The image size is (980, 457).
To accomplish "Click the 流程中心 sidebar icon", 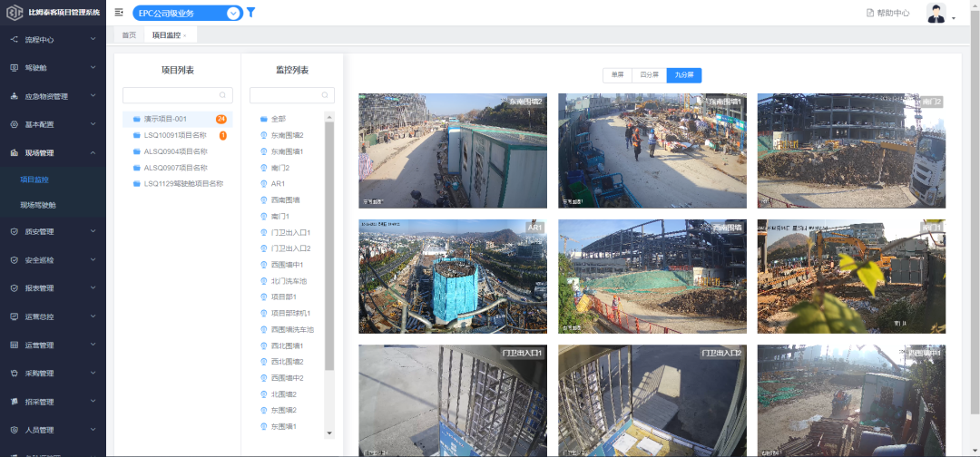I will point(14,39).
